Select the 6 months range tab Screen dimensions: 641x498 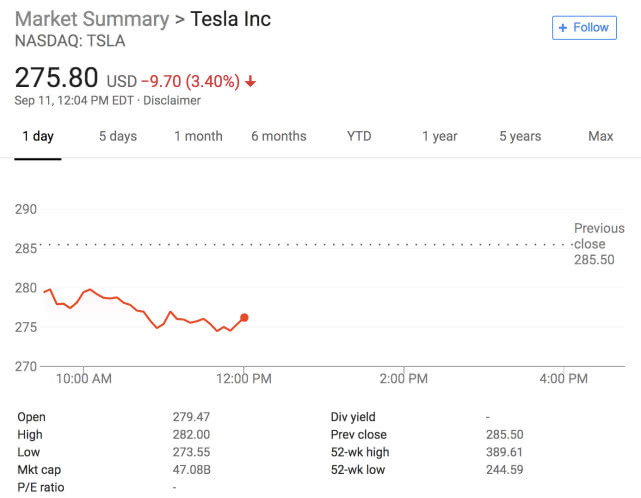pyautogui.click(x=278, y=136)
